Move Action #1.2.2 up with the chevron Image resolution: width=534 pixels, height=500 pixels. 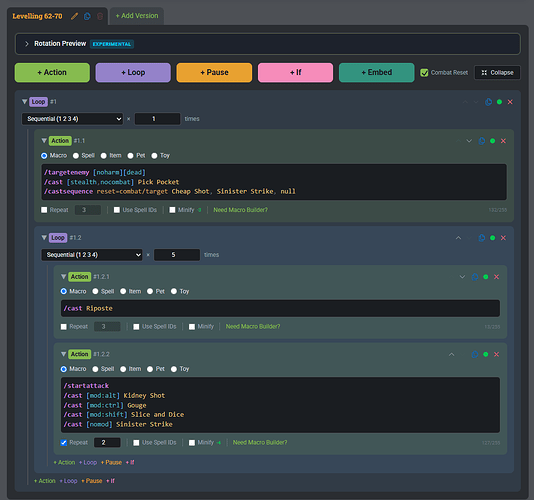click(x=452, y=354)
